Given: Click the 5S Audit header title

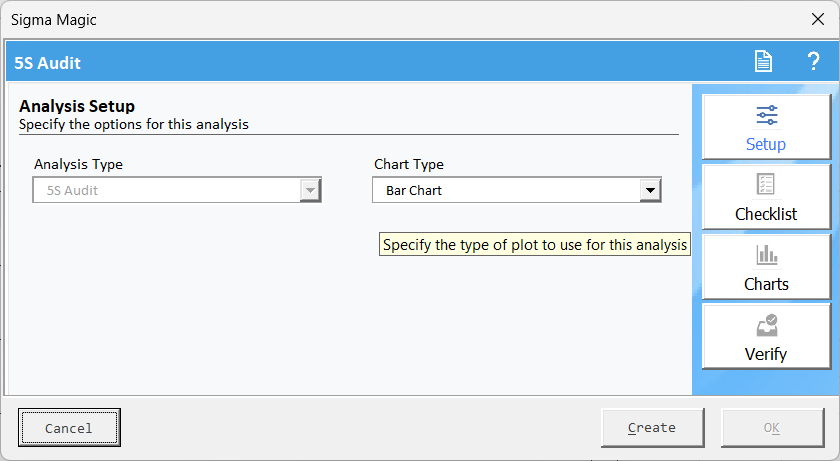Looking at the screenshot, I should pos(47,63).
